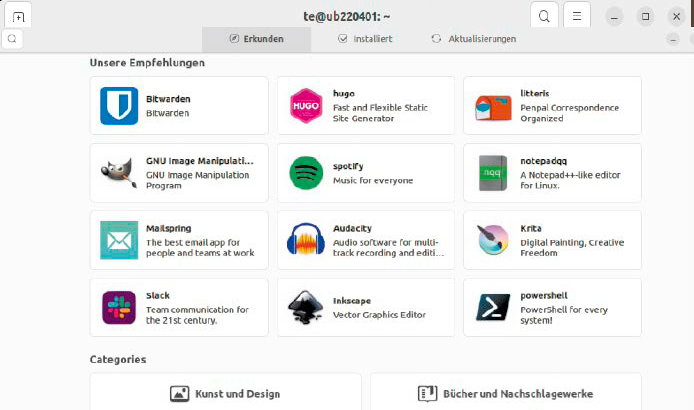Screen dimensions: 694x410
Task: Select the Bitwarden title text
Action: (x=168, y=99)
